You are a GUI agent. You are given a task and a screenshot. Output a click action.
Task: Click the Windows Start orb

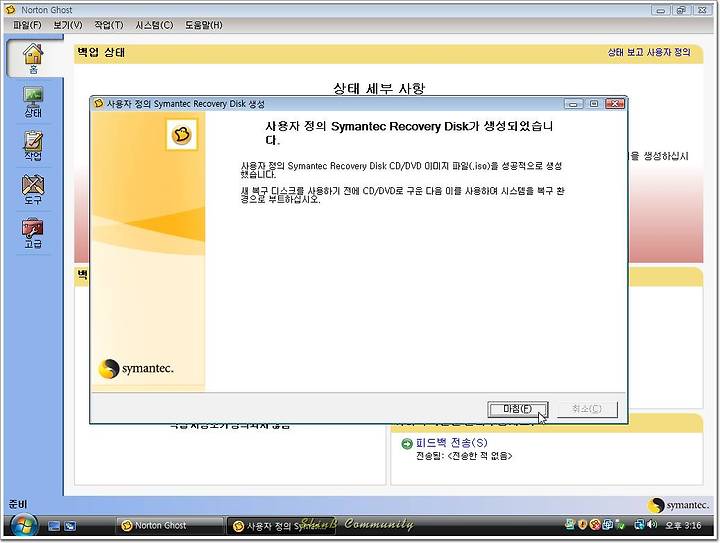click(x=23, y=526)
